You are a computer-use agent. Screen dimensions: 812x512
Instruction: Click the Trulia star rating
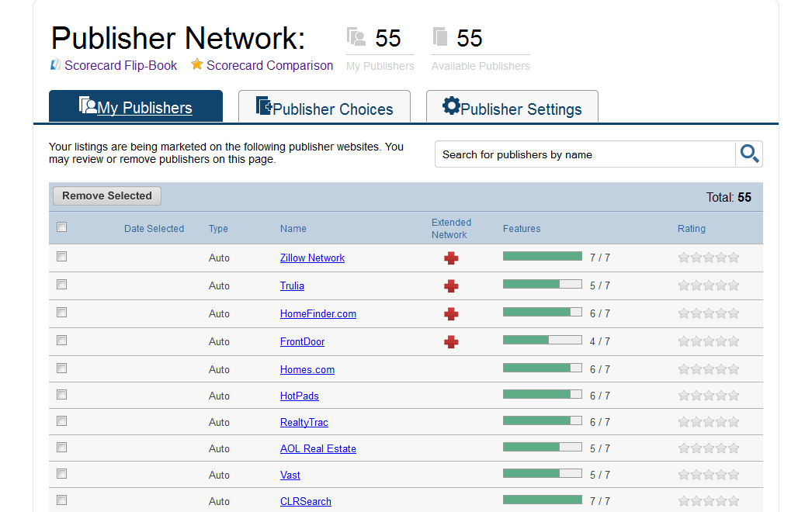(709, 285)
